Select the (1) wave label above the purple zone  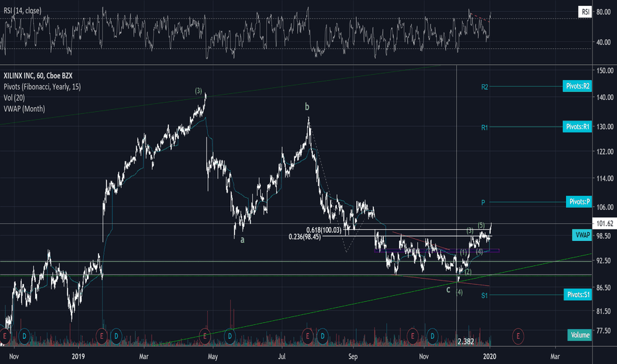463,252
